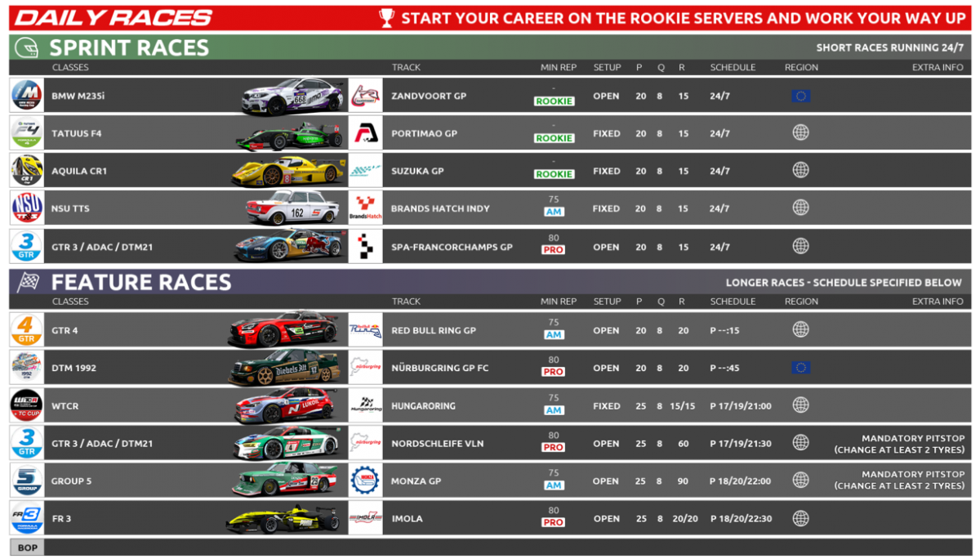Open the NSU TTS class icon
The width and height of the screenshot is (980, 559).
[x=26, y=208]
